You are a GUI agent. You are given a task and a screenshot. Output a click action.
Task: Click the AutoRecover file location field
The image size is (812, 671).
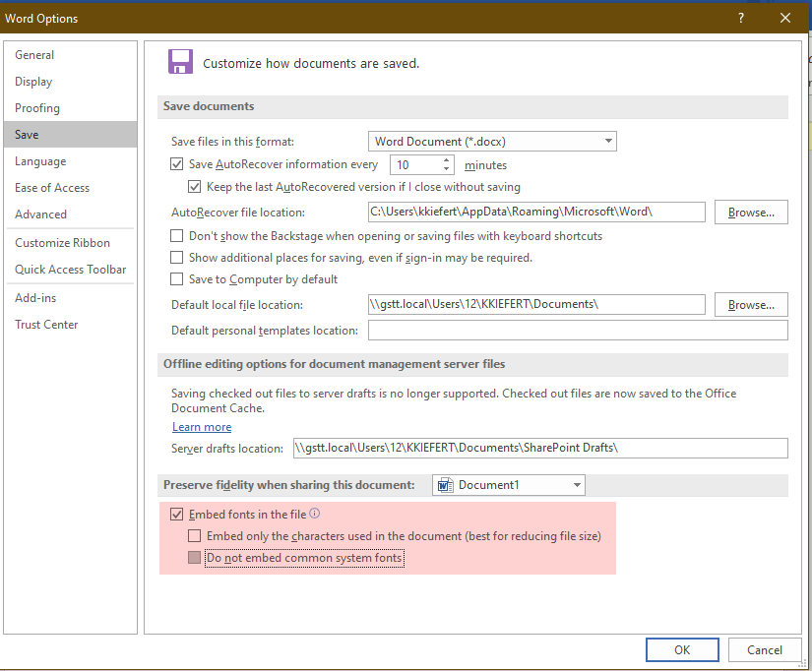(536, 213)
